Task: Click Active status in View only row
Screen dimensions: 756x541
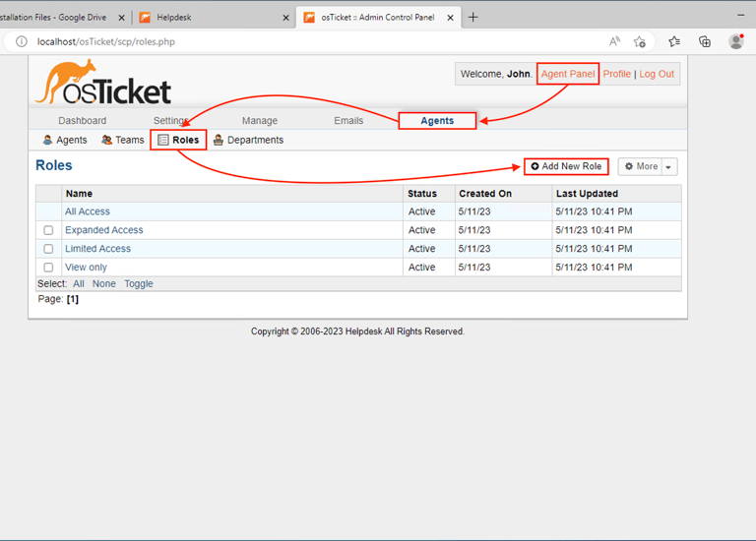Action: pos(421,267)
